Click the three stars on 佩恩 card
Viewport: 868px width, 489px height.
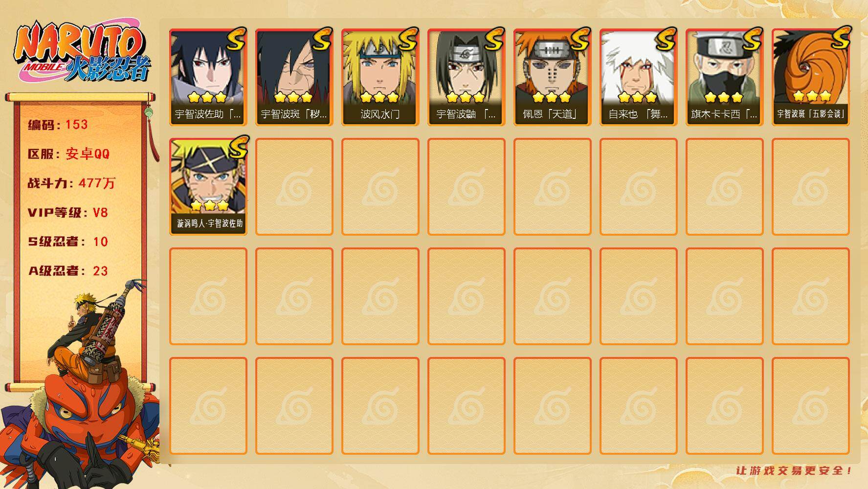pos(552,97)
